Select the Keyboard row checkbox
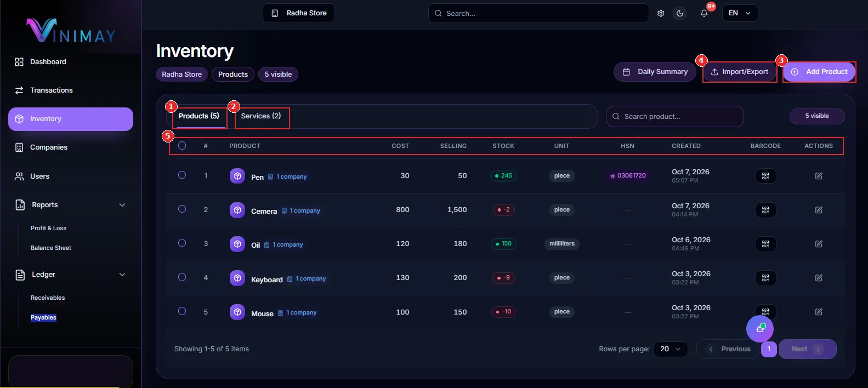This screenshot has height=388, width=868. [182, 277]
